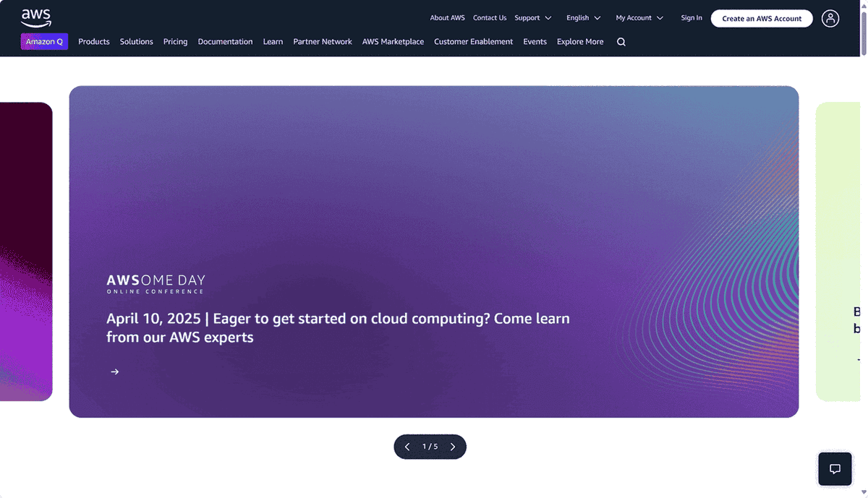
Task: Open the English language dropdown
Action: [583, 18]
